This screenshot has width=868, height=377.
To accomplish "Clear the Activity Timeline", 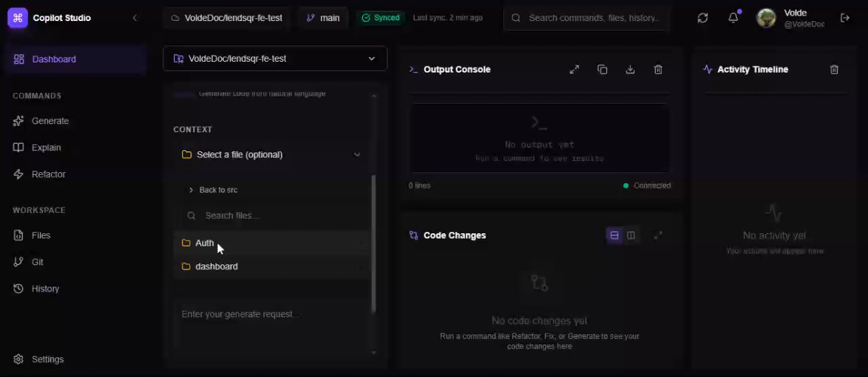I will click(x=834, y=69).
